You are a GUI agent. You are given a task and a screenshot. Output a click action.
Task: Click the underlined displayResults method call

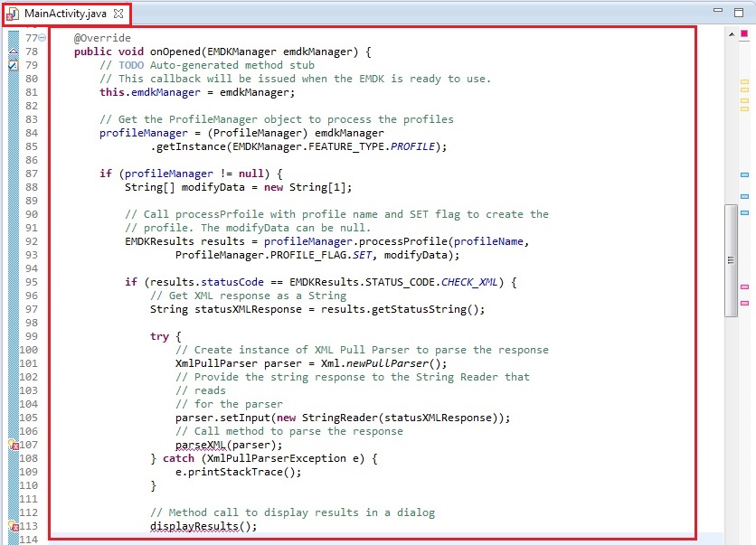pos(203,526)
